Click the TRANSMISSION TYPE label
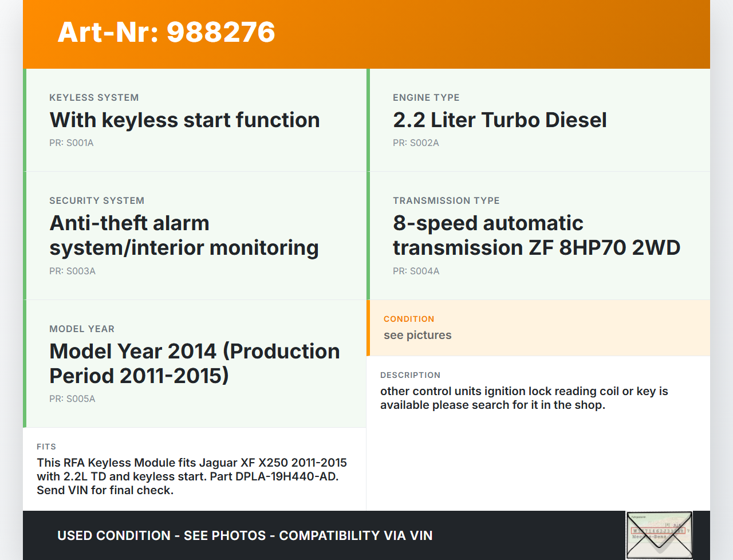 click(x=446, y=201)
